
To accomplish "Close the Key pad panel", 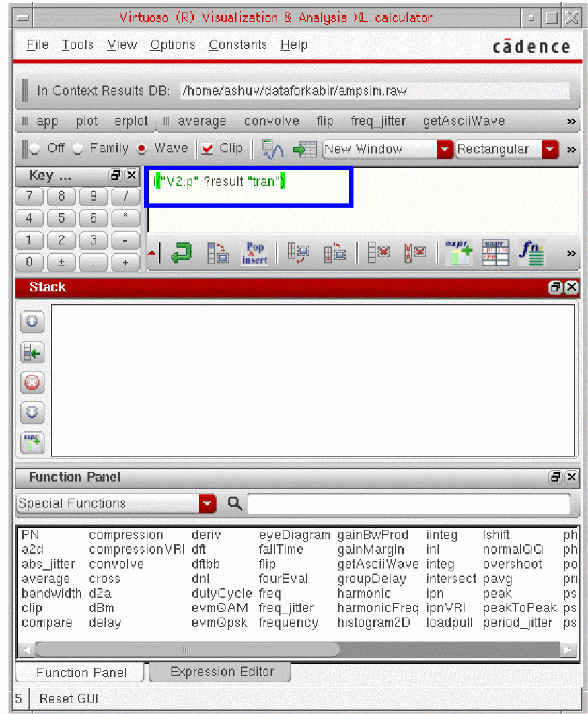I will point(132,176).
